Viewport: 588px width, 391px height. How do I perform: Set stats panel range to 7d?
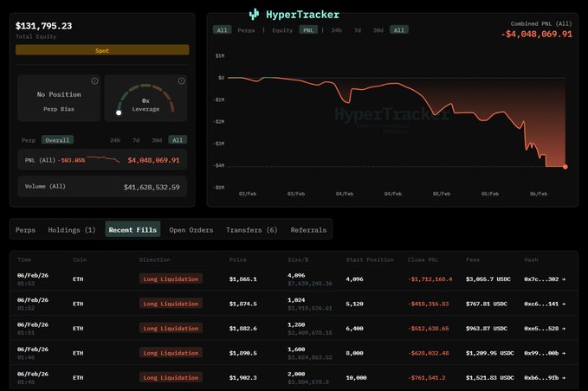(x=136, y=140)
